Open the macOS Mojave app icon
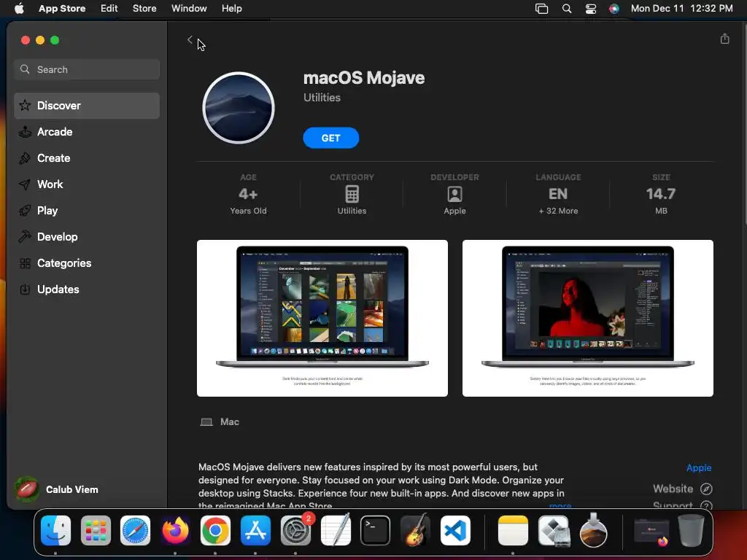The width and height of the screenshot is (747, 560). [239, 108]
